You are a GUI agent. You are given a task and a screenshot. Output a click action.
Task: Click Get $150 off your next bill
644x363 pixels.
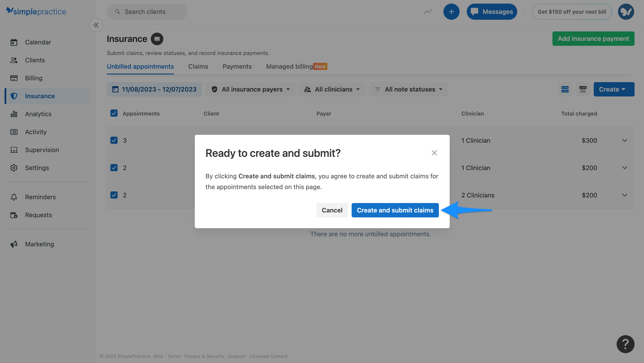[572, 11]
